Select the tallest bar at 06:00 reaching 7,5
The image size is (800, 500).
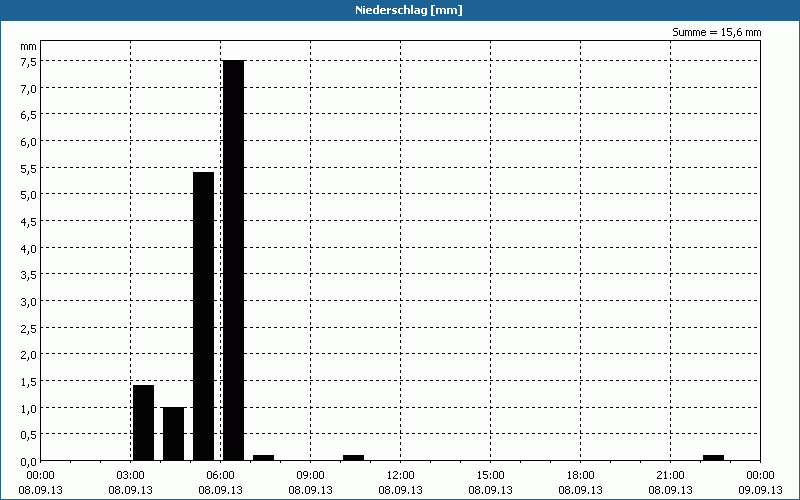[234, 260]
